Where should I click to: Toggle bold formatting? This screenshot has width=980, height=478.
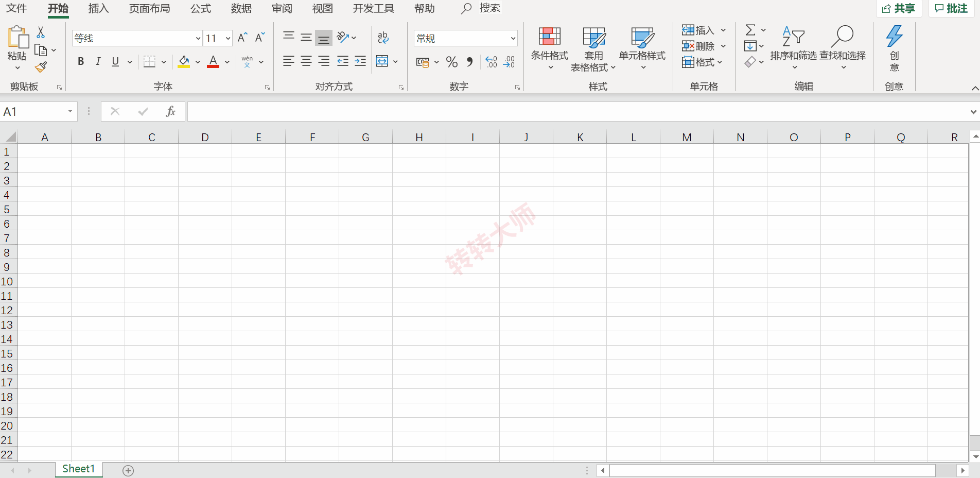(81, 61)
